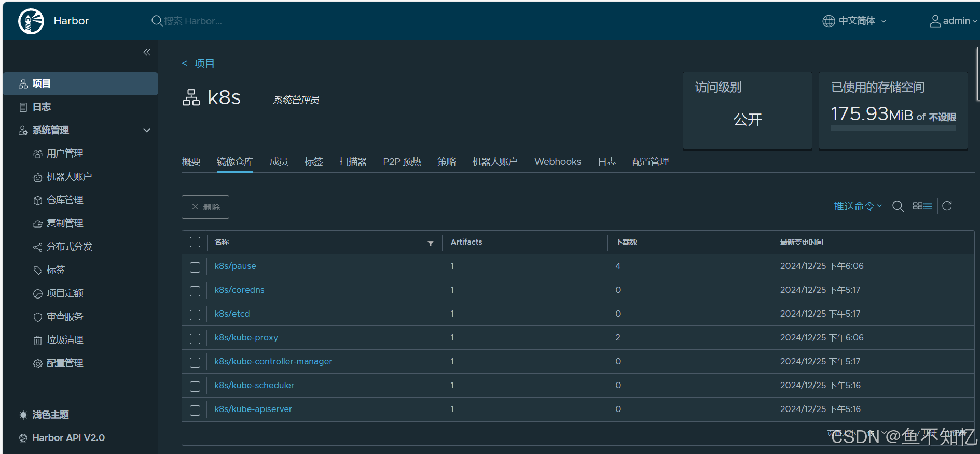Click the back arrow before 项目
This screenshot has height=454, width=980.
click(184, 63)
